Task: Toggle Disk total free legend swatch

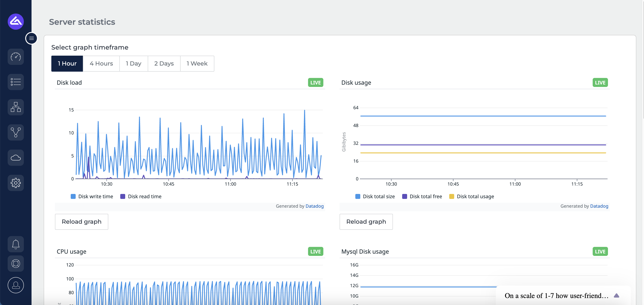Action: point(404,196)
